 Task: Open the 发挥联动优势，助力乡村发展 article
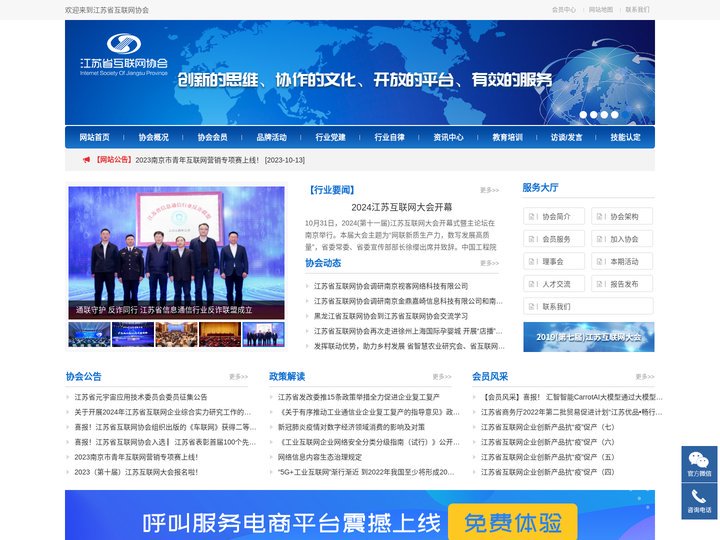click(x=409, y=346)
